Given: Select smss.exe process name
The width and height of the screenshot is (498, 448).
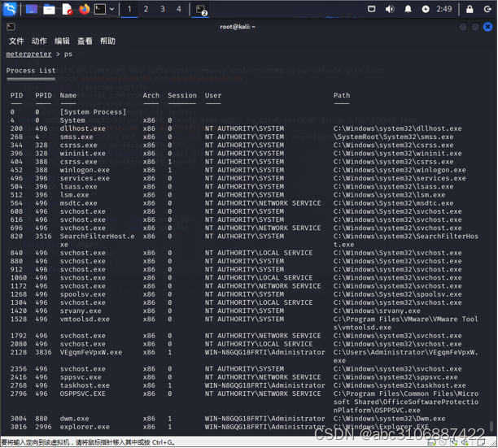Looking at the screenshot, I should 76,137.
